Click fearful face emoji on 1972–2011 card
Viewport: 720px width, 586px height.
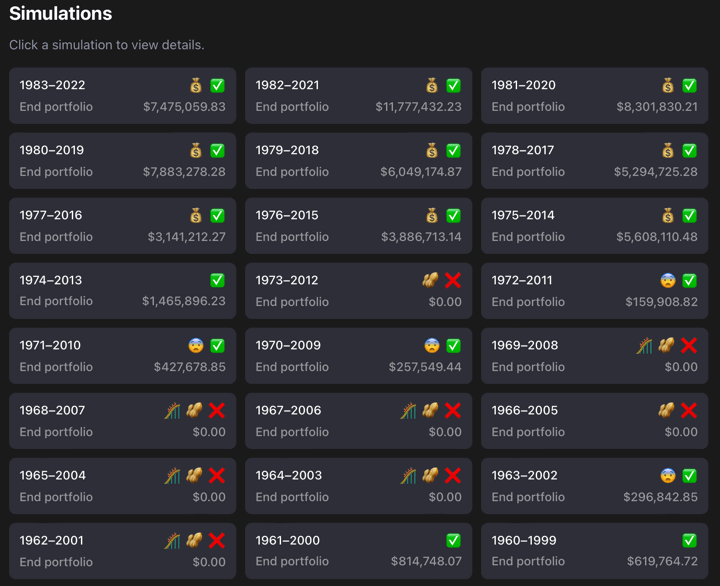pyautogui.click(x=667, y=281)
